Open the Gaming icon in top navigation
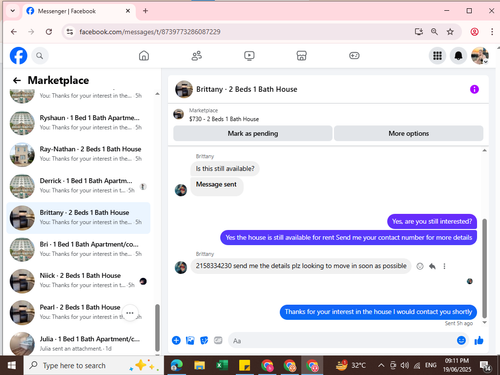Image resolution: width=500 pixels, height=375 pixels. click(354, 56)
